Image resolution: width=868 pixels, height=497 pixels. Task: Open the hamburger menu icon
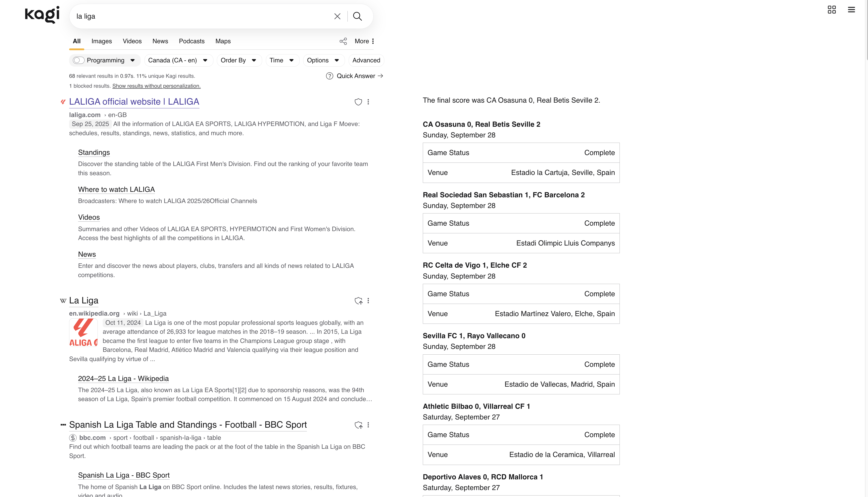point(851,9)
